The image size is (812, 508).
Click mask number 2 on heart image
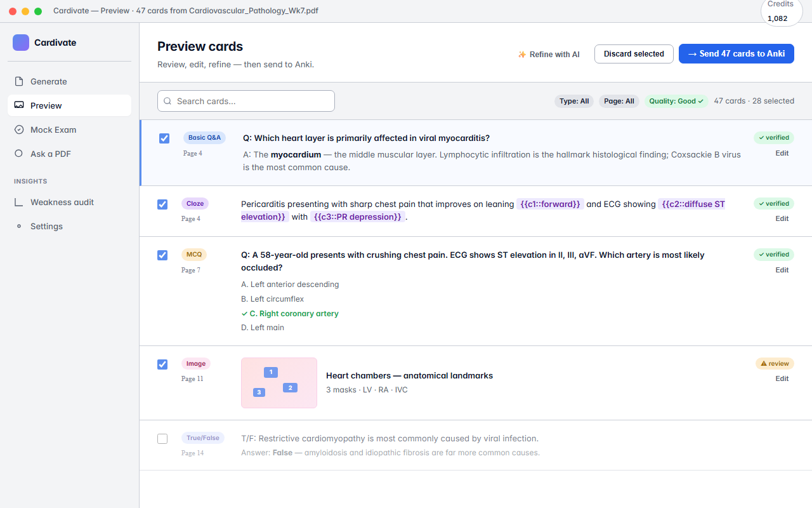click(x=290, y=387)
